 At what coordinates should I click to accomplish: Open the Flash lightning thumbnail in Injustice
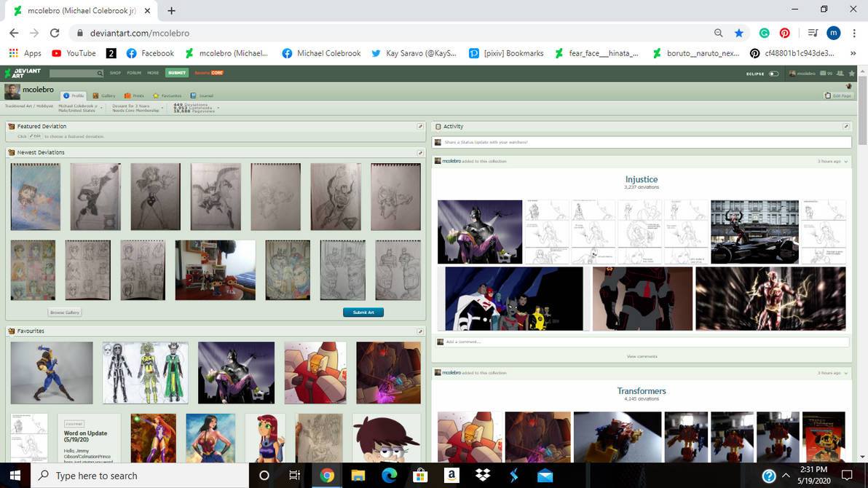click(x=770, y=299)
